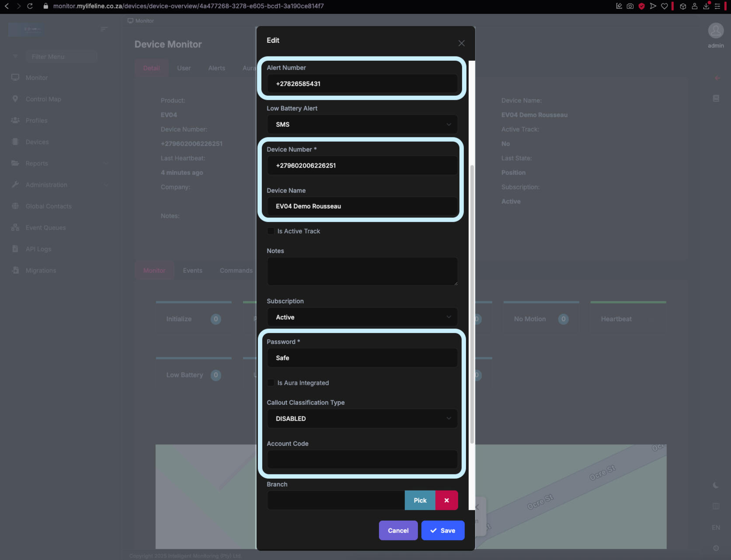The image size is (731, 560).
Task: Click the Pick branch button
Action: tap(420, 500)
